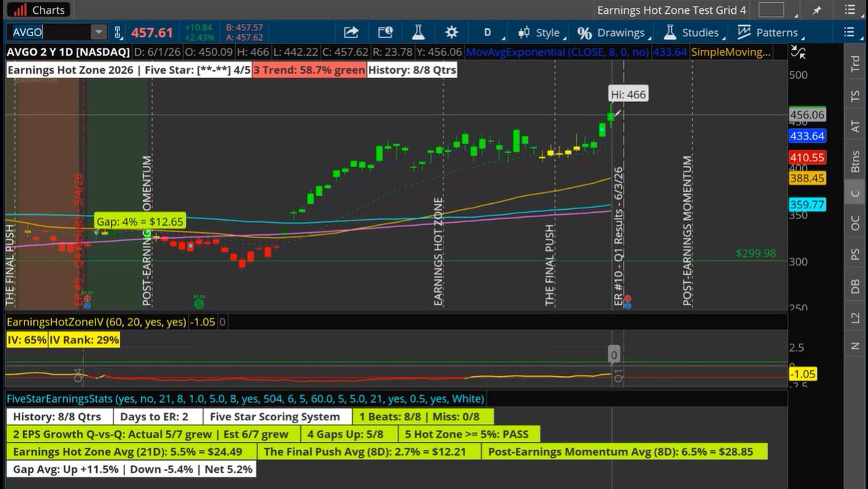Image resolution: width=868 pixels, height=489 pixels.
Task: Select the TS sidebar tab
Action: [x=856, y=95]
